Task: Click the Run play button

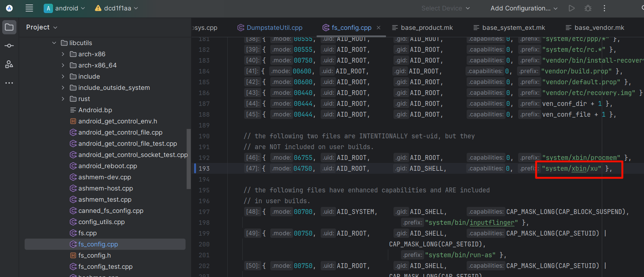Action: point(572,8)
